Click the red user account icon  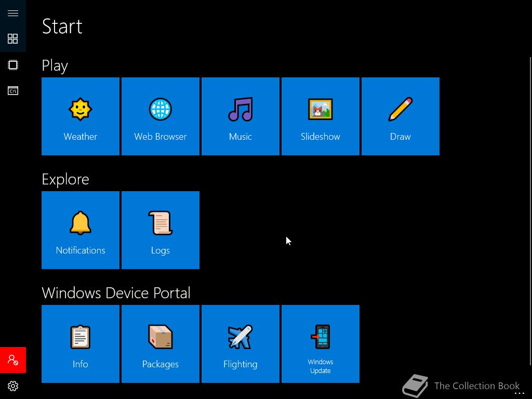pyautogui.click(x=13, y=360)
